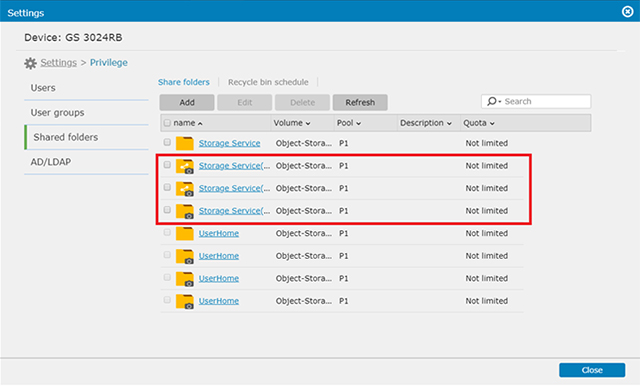Open User groups in the sidebar
Screen dimensions: 640x387
[86, 113]
